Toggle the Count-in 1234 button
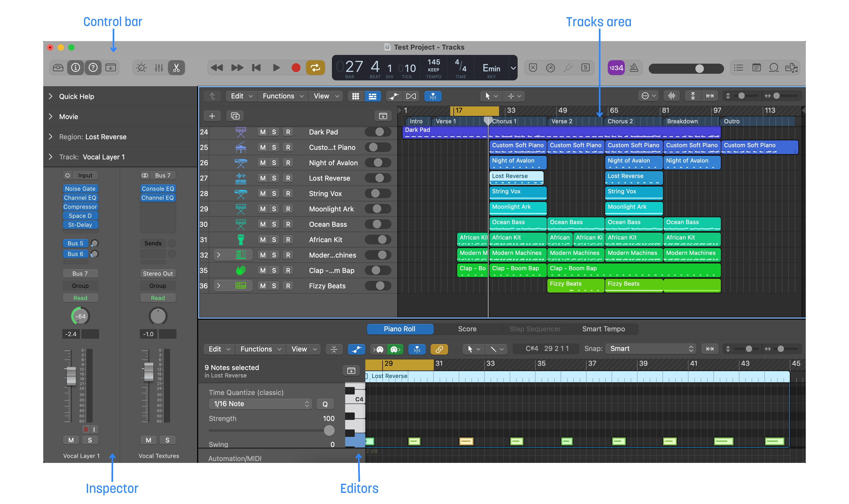The image size is (849, 504). pos(616,68)
